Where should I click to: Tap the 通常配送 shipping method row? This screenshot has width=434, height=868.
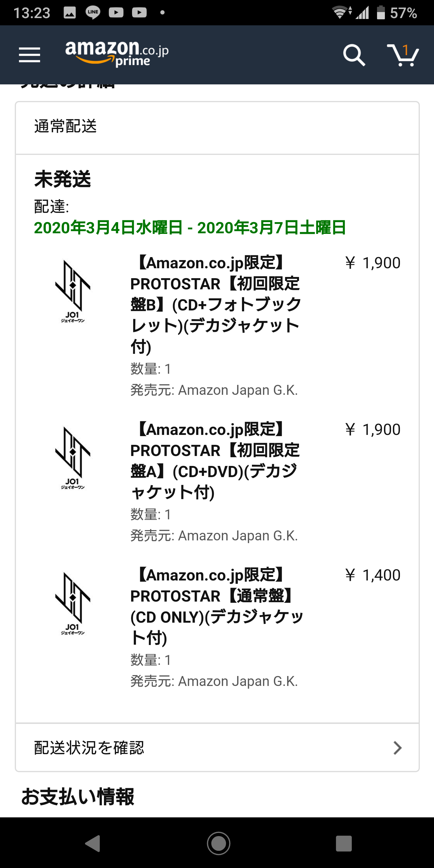217,127
